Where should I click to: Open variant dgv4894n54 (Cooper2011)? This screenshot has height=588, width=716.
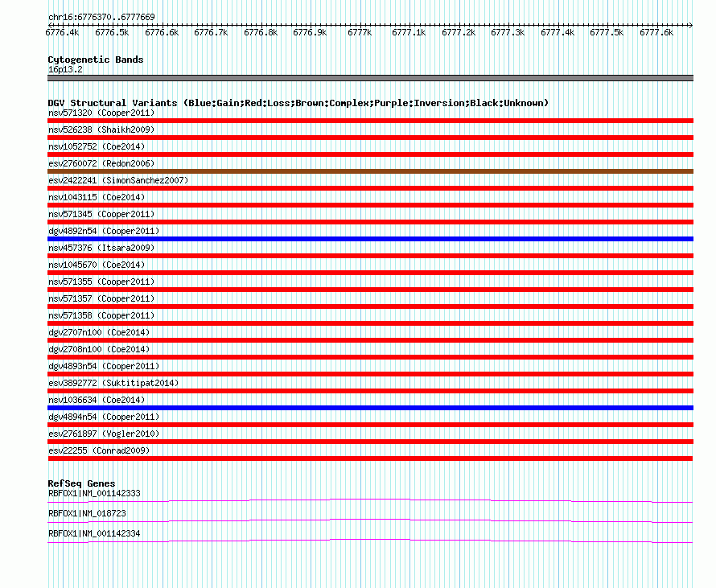[x=104, y=417]
